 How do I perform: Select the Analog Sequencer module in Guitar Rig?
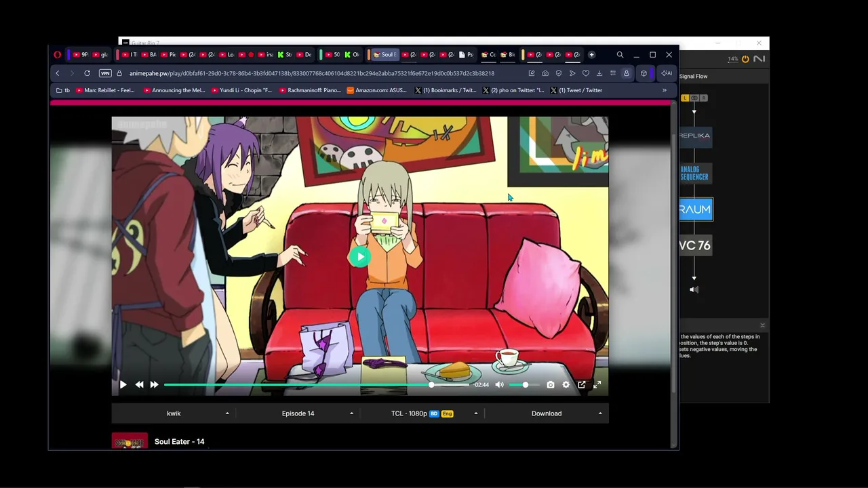pyautogui.click(x=694, y=174)
